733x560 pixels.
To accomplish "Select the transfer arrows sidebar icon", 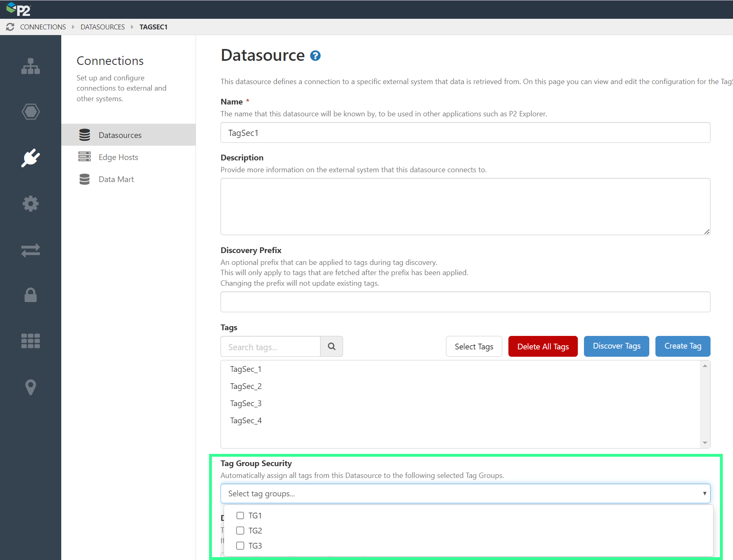I will click(31, 250).
